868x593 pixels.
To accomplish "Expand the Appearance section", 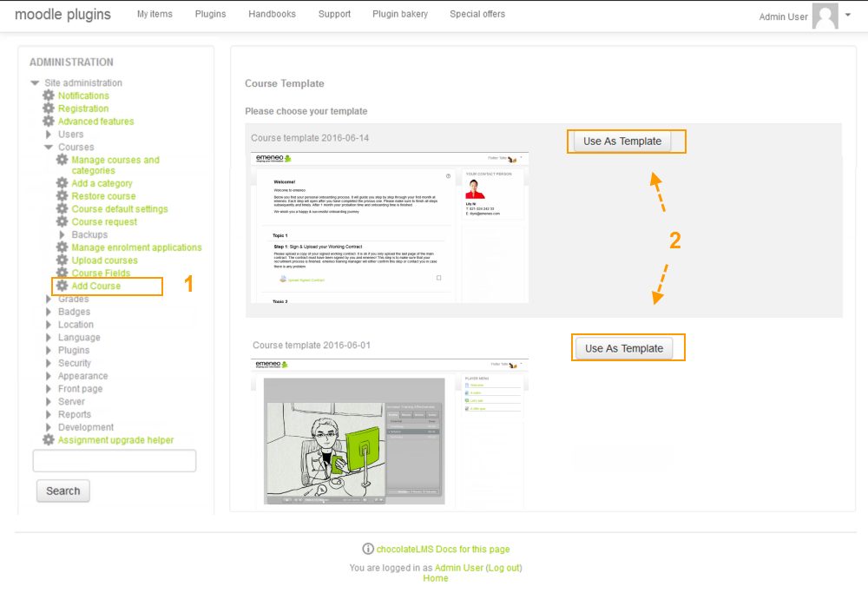I will click(48, 375).
